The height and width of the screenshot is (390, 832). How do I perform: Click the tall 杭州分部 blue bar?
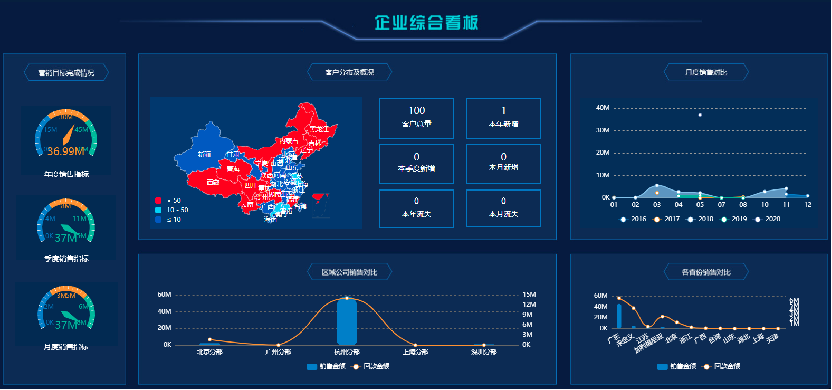(346, 322)
